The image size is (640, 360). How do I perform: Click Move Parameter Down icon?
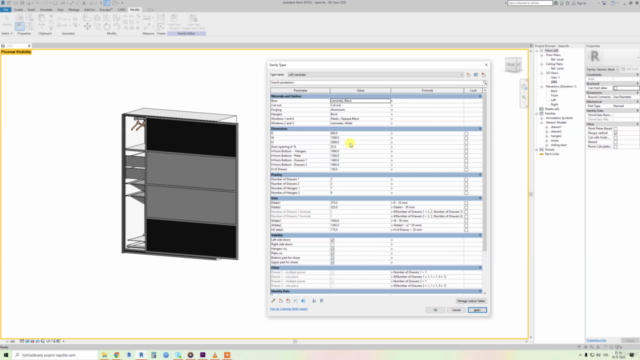(x=303, y=301)
